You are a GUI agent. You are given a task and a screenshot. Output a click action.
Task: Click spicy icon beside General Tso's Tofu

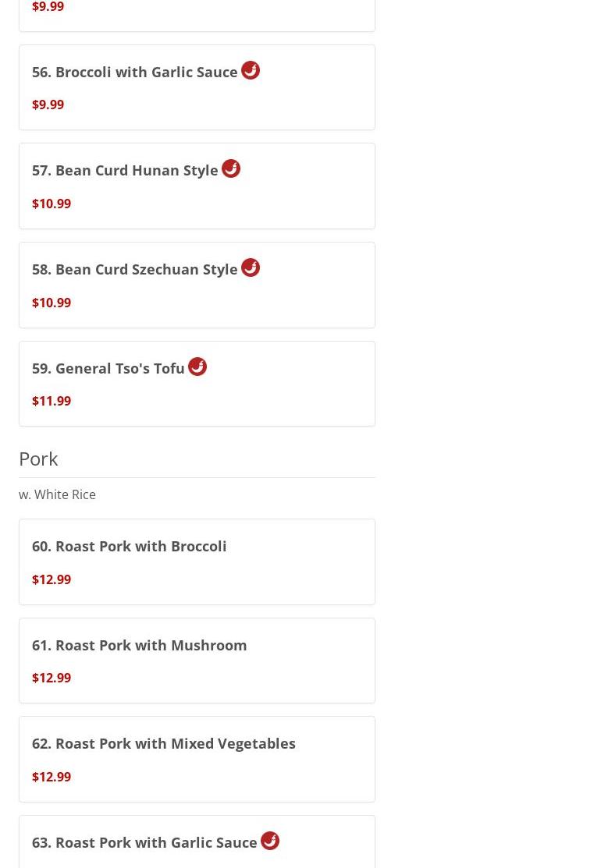197,367
